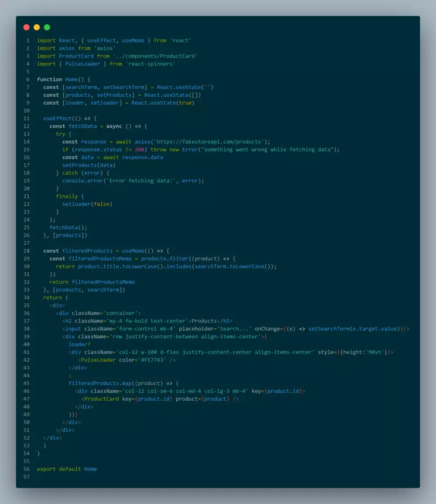The width and height of the screenshot is (436, 504).
Task: Click the yellow traffic light window control
Action: (x=37, y=27)
